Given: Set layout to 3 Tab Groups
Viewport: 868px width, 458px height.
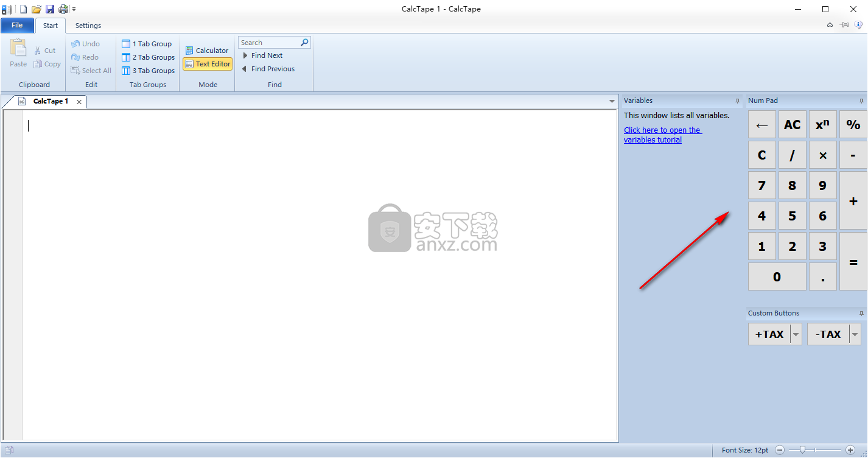Looking at the screenshot, I should click(148, 71).
